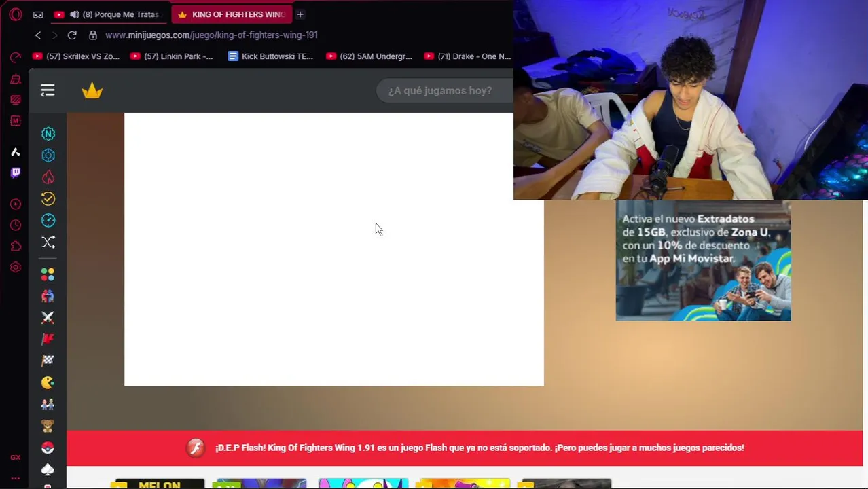Open the red flag category icon
This screenshot has height=489, width=868.
coord(48,339)
